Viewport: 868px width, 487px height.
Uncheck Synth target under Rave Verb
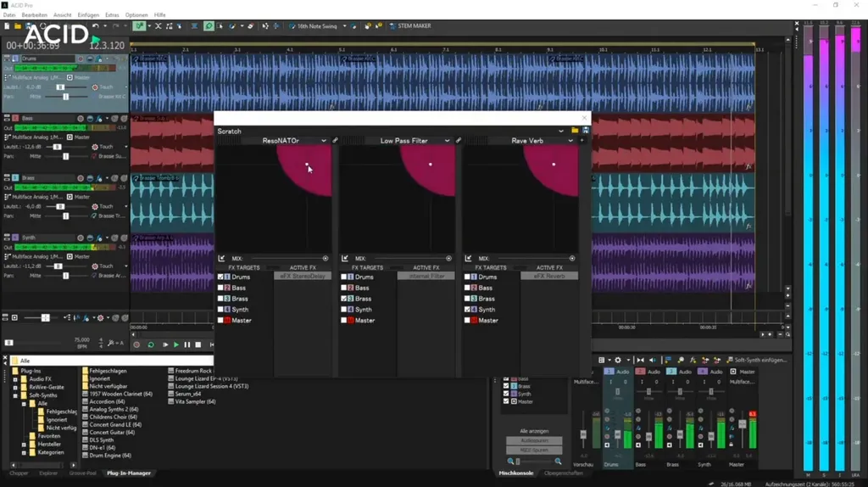[x=467, y=309]
